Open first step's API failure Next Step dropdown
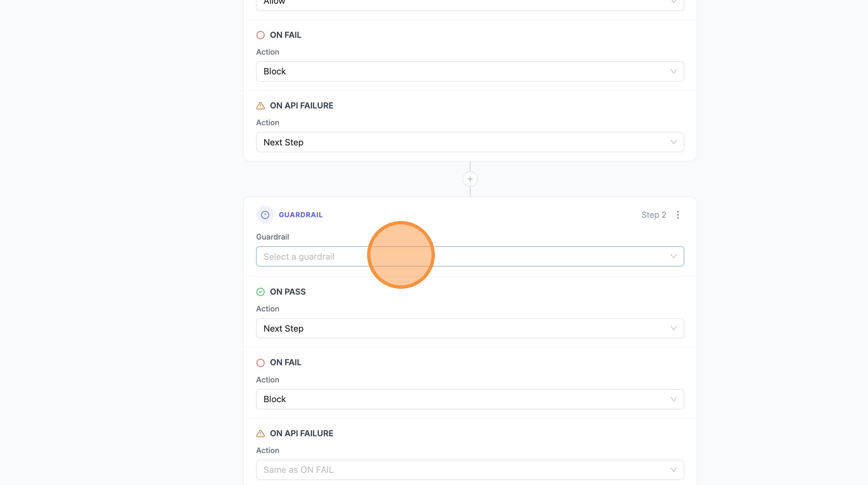 click(x=470, y=142)
